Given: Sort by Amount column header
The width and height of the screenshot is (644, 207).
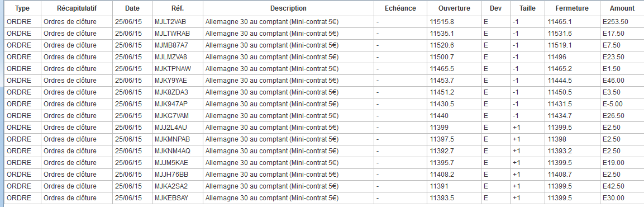Looking at the screenshot, I should click(622, 8).
